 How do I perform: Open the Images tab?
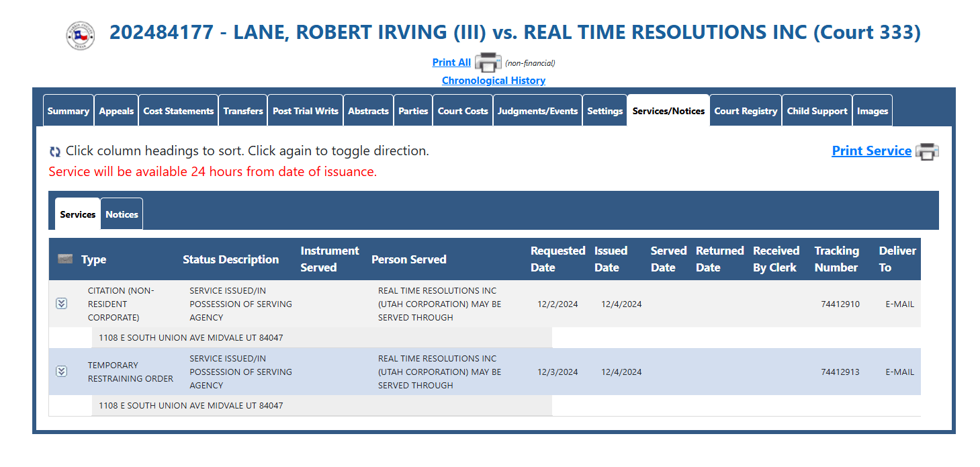coord(873,111)
